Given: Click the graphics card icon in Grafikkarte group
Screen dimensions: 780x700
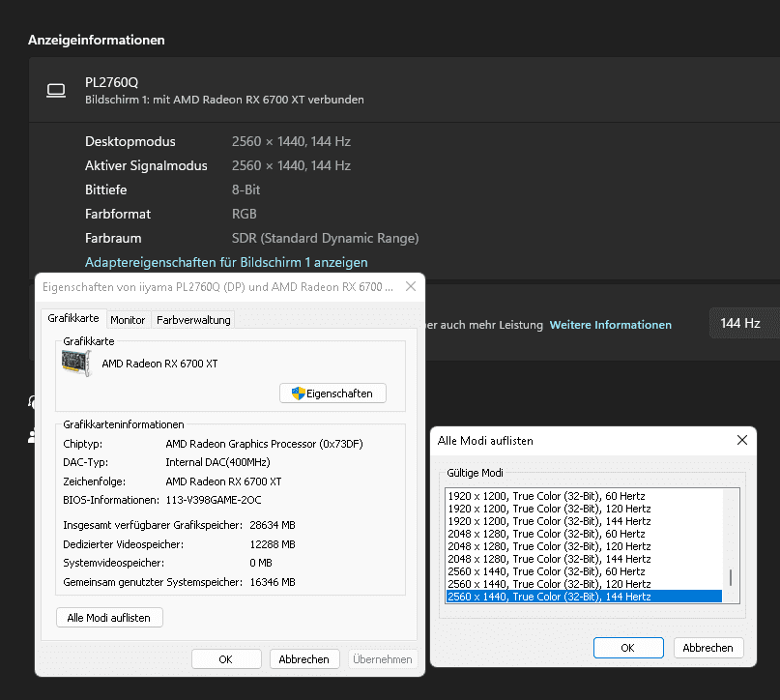Looking at the screenshot, I should [76, 363].
